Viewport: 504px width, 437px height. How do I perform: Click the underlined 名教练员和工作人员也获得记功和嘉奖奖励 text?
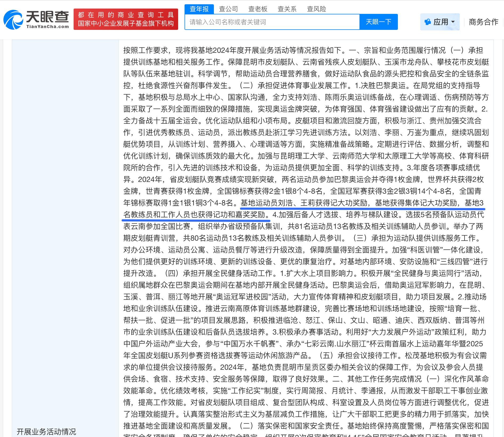196,215
